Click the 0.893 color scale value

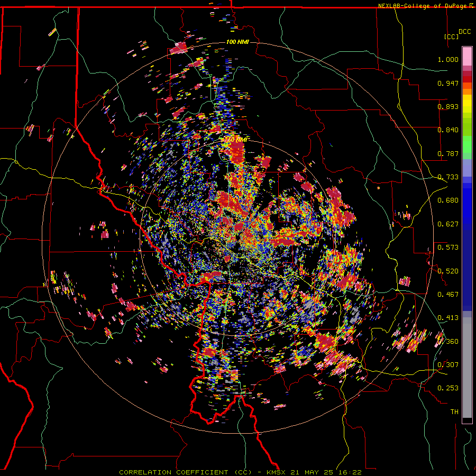tap(448, 106)
